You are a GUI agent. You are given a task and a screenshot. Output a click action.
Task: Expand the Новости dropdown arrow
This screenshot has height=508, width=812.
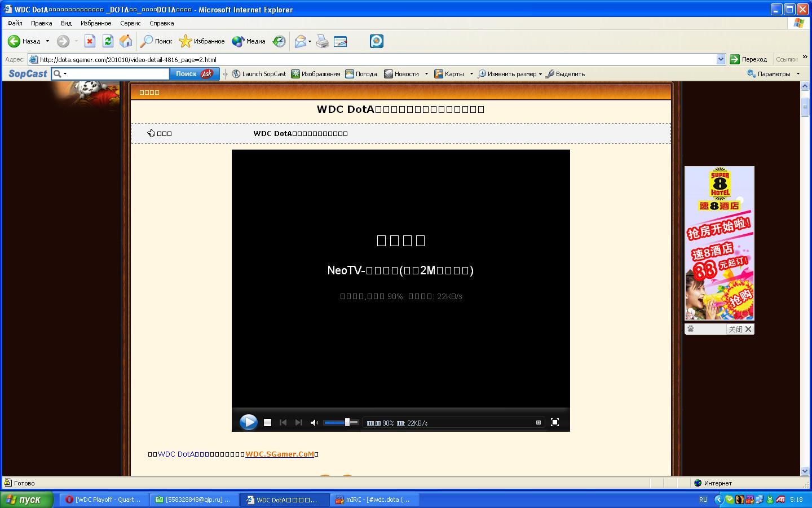pyautogui.click(x=426, y=74)
